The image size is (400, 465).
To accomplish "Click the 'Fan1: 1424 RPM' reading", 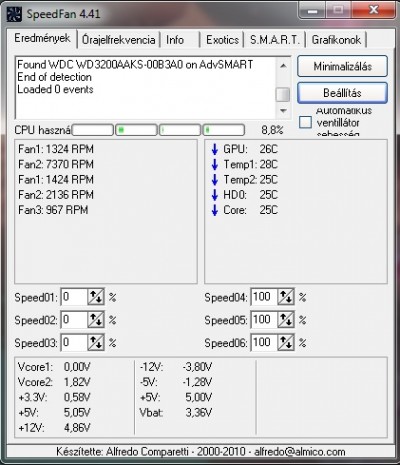I will (x=56, y=180).
